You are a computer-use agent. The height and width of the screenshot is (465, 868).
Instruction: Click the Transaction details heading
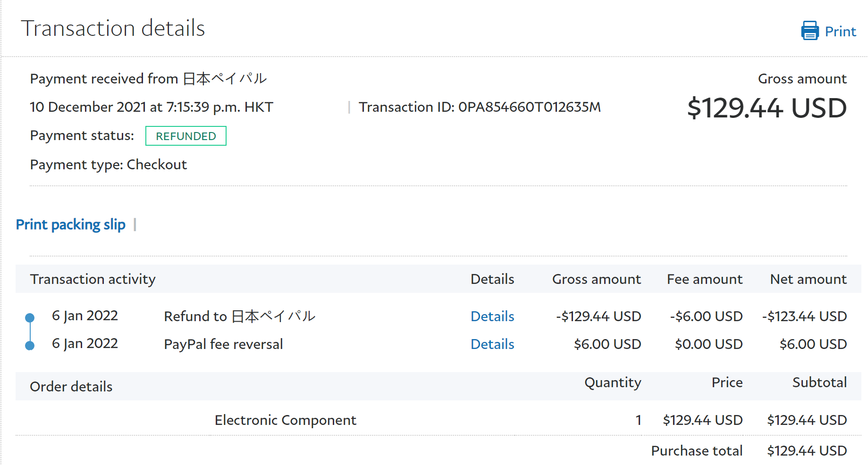[113, 28]
